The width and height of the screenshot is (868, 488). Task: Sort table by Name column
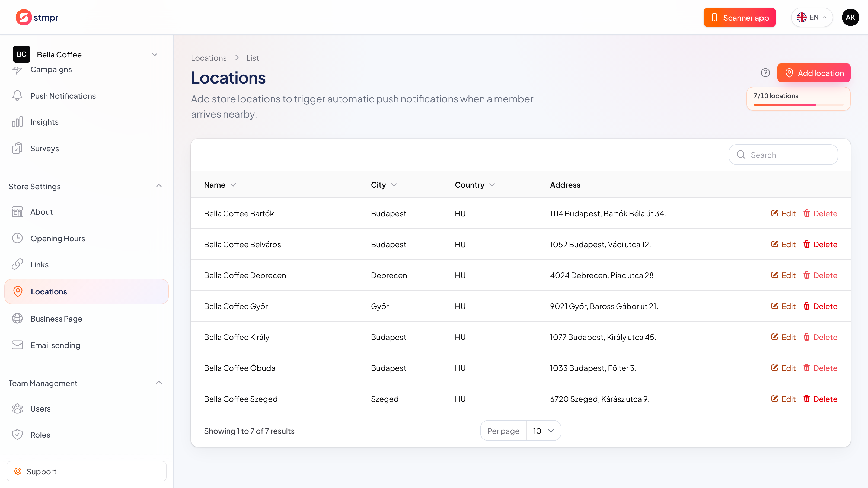[220, 185]
